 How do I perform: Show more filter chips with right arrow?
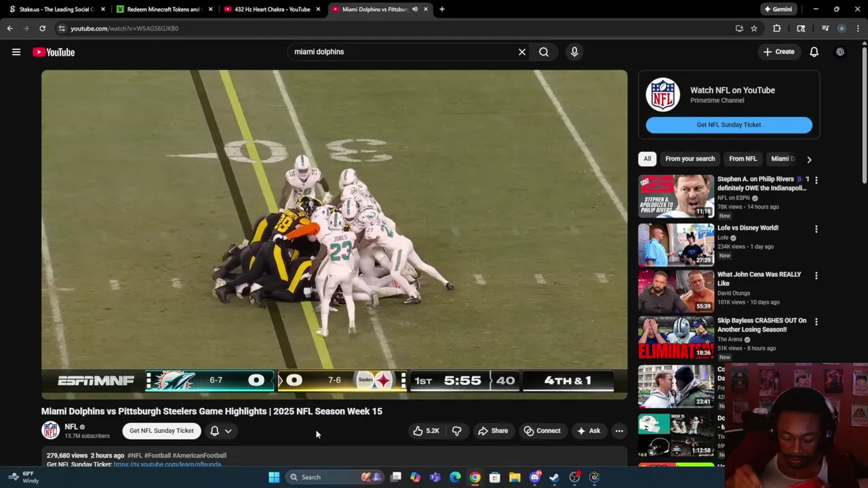pos(809,159)
